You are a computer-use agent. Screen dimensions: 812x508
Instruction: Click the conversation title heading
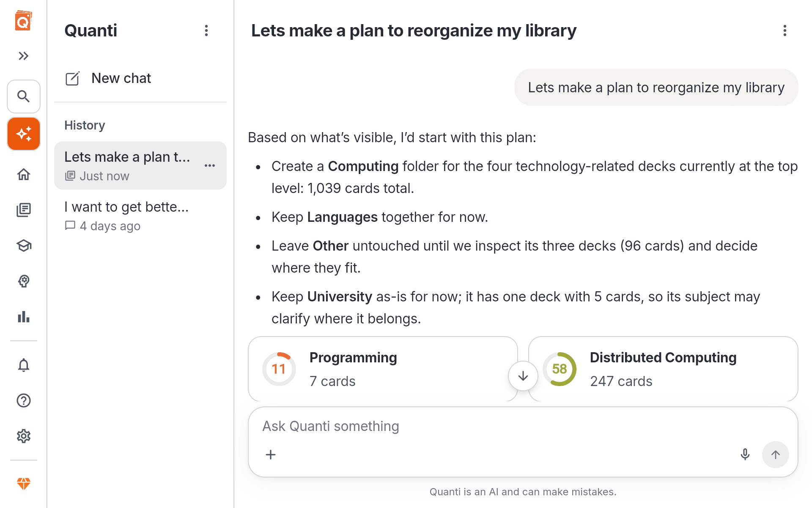click(x=414, y=30)
